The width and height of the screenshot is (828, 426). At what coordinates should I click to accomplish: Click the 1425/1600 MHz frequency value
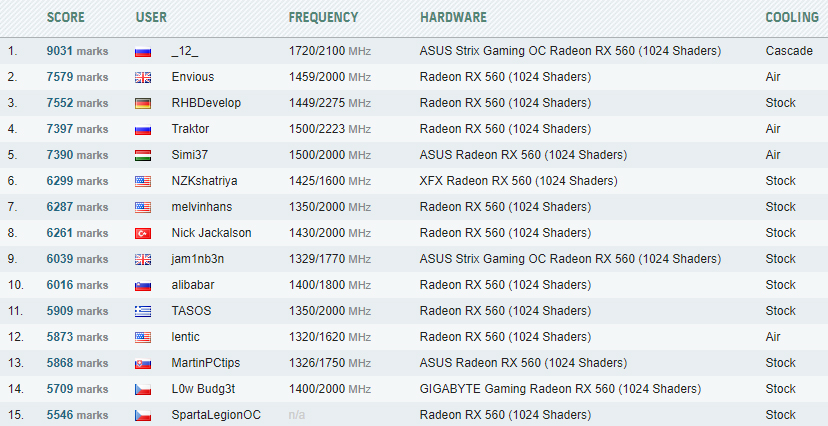[330, 181]
